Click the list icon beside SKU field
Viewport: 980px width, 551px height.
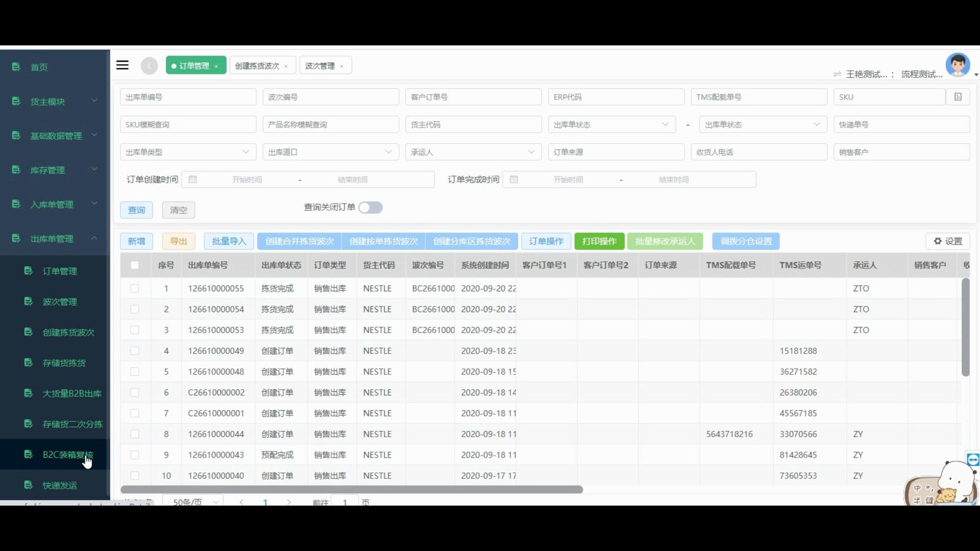point(958,97)
